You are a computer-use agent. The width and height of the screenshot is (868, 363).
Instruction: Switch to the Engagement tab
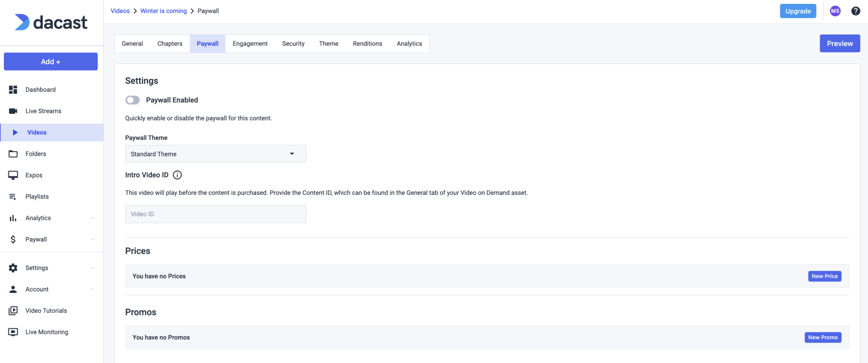point(250,44)
